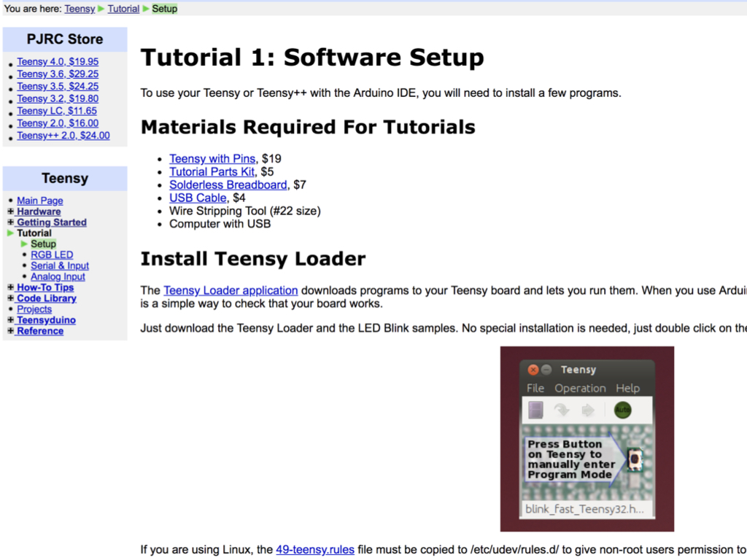Click the Tutorial 1: Software Setup heading
Viewport: 747px width, 560px height.
click(x=312, y=57)
